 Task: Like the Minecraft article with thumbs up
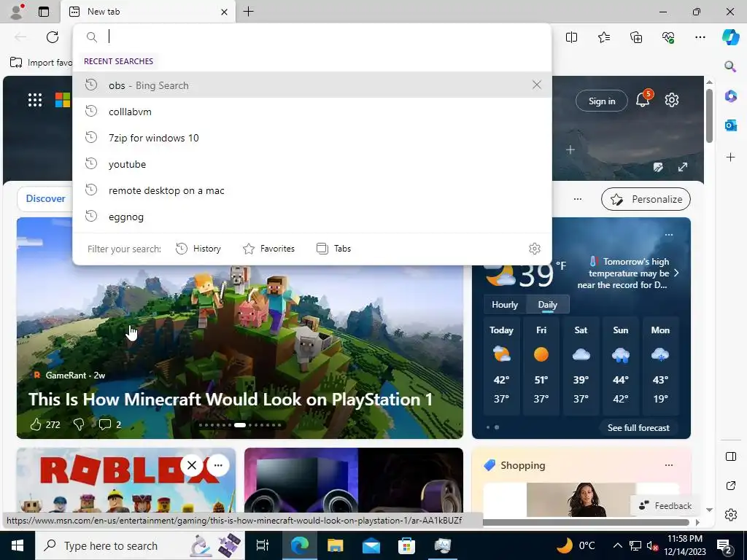(36, 424)
